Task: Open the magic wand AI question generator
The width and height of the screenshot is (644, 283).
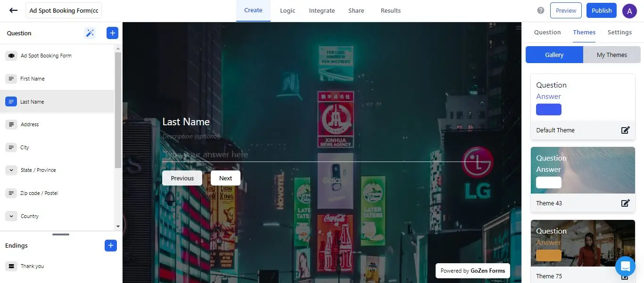Action: pos(90,33)
